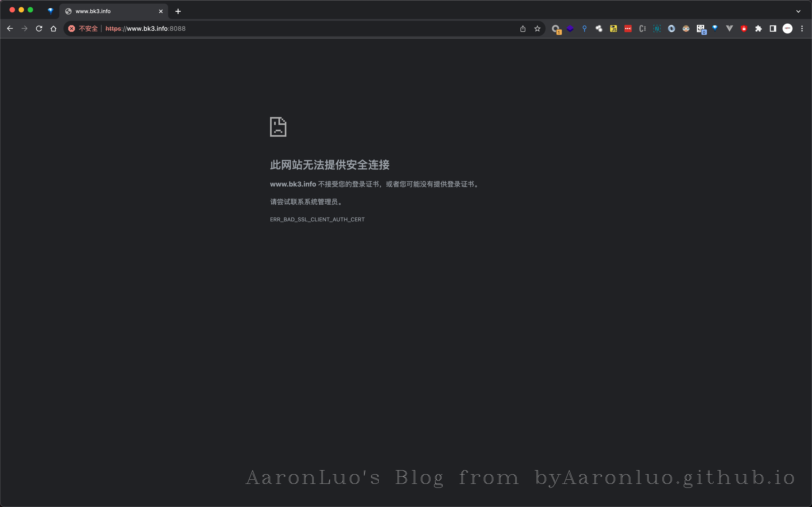812x507 pixels.
Task: Toggle the bookmark star for this page
Action: (x=537, y=29)
